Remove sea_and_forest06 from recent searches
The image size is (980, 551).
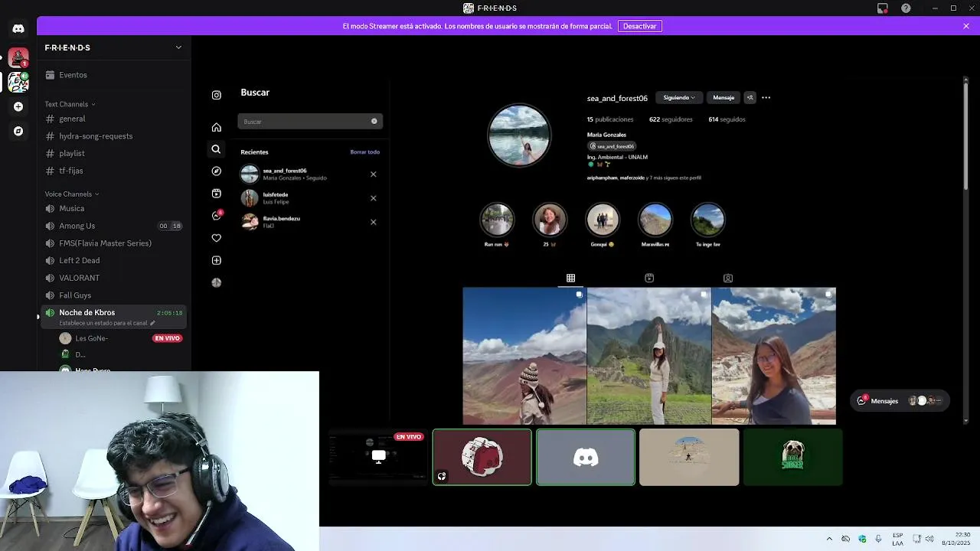click(374, 174)
